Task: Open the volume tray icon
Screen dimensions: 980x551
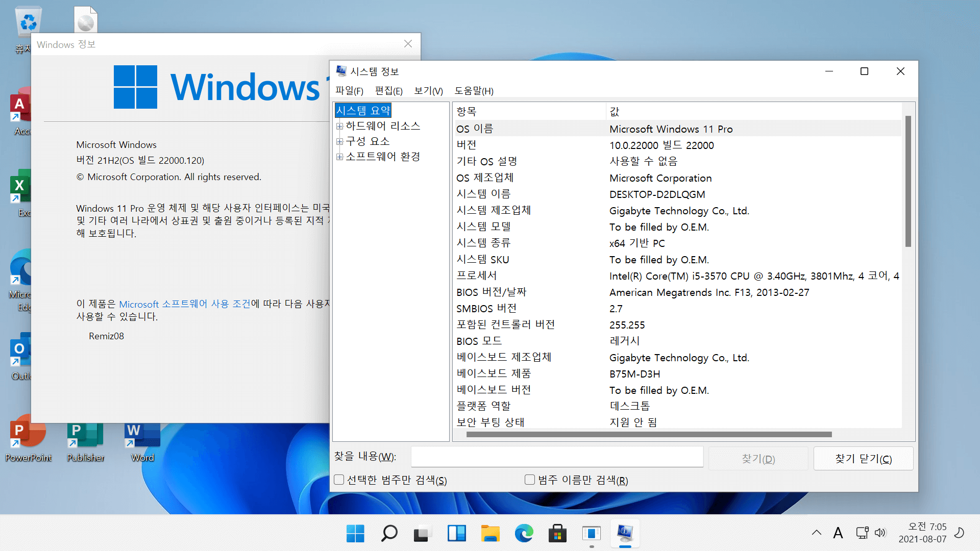Action: coord(880,533)
